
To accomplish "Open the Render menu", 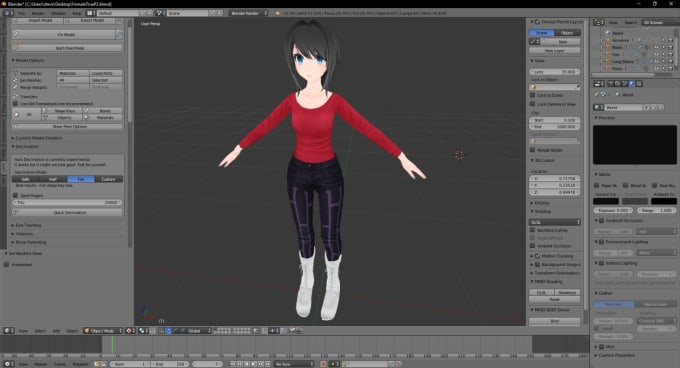I will (x=38, y=13).
